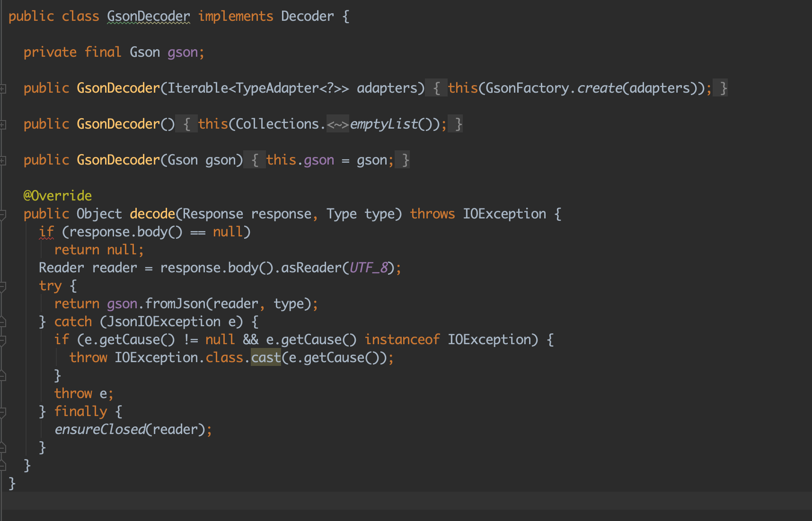Click 'IOException' in the throws clause

tap(504, 214)
